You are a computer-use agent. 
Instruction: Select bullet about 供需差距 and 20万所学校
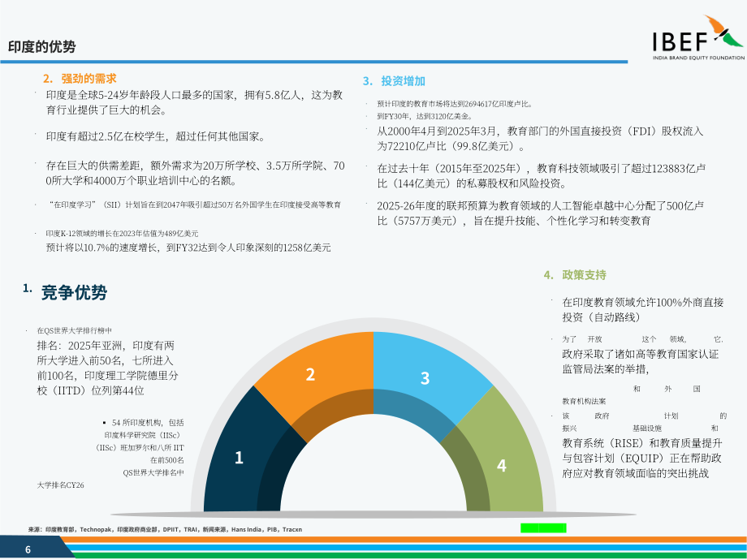(196, 173)
